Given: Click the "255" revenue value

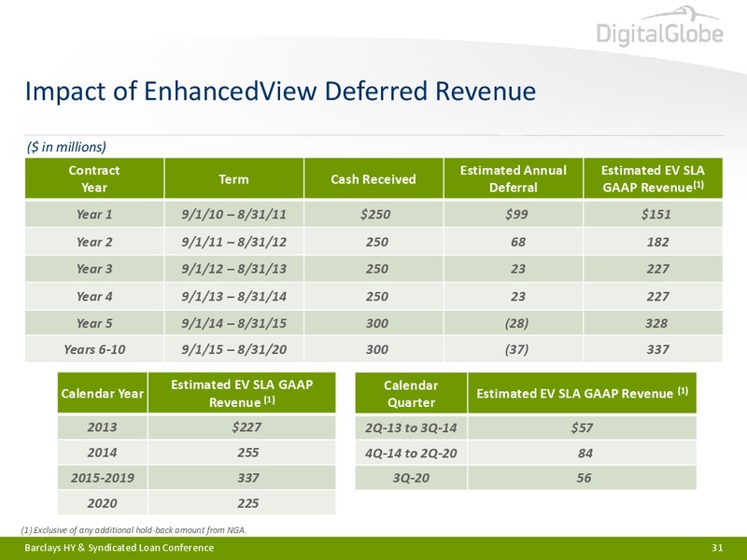Looking at the screenshot, I should pyautogui.click(x=248, y=453).
